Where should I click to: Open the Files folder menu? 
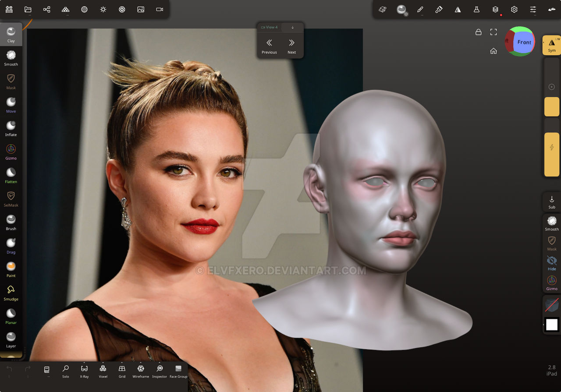click(28, 9)
